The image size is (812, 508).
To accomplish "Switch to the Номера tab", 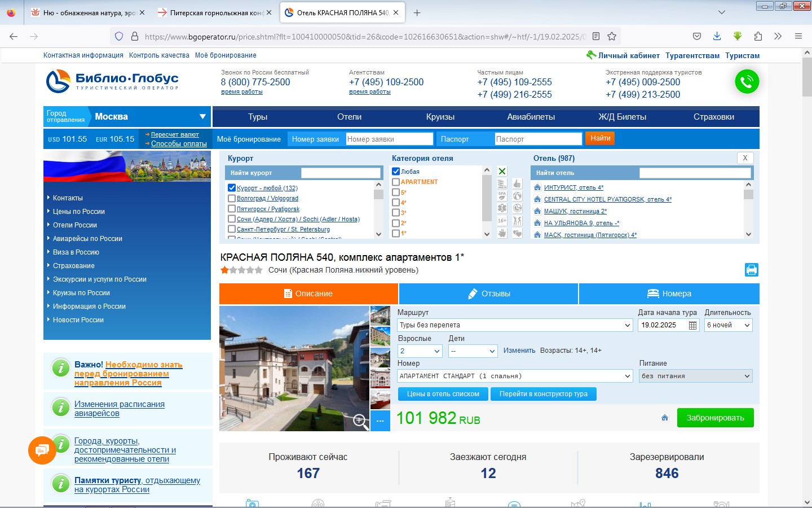I will point(669,294).
